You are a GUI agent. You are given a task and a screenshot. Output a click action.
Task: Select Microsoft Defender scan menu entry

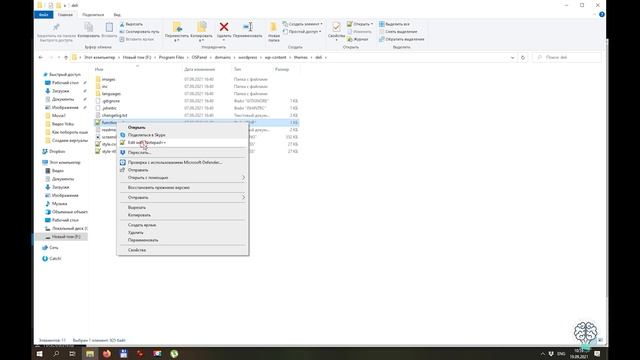(183, 162)
